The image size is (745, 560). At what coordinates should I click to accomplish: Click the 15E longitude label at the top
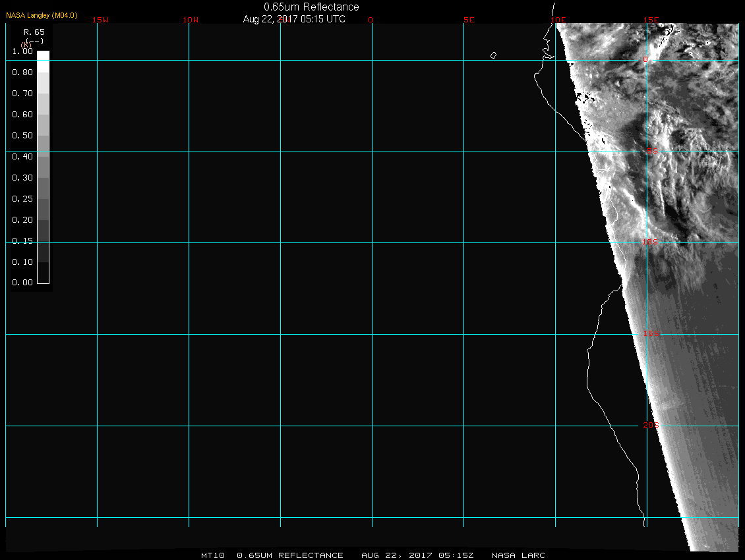[651, 20]
